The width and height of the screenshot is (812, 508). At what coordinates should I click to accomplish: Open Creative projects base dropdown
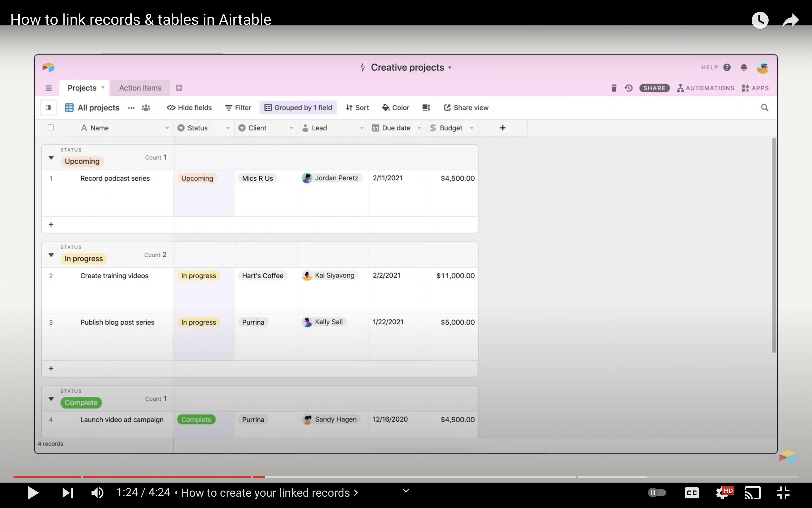(x=450, y=67)
